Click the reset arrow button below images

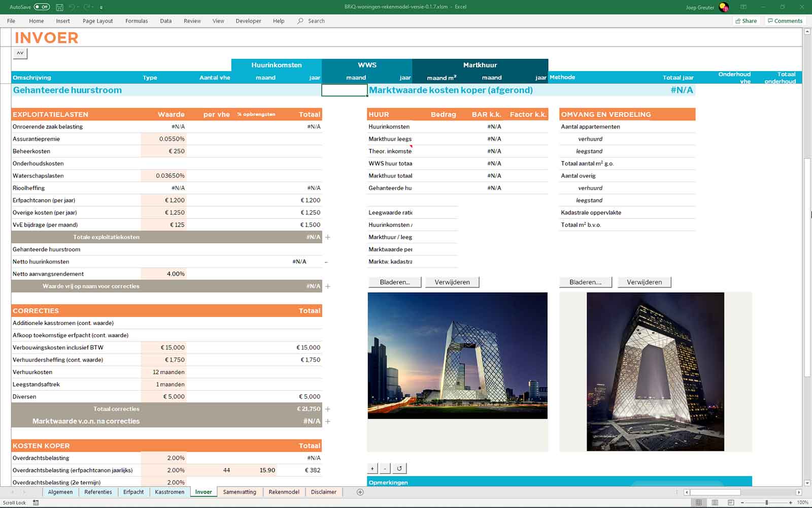click(399, 468)
